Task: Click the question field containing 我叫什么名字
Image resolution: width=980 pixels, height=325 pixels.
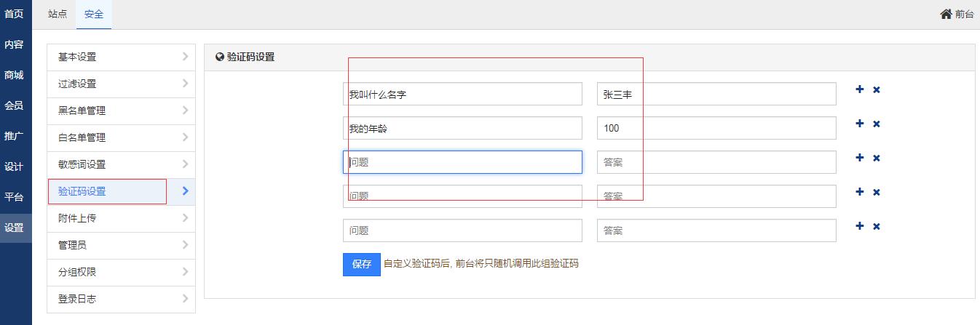Action: point(462,94)
